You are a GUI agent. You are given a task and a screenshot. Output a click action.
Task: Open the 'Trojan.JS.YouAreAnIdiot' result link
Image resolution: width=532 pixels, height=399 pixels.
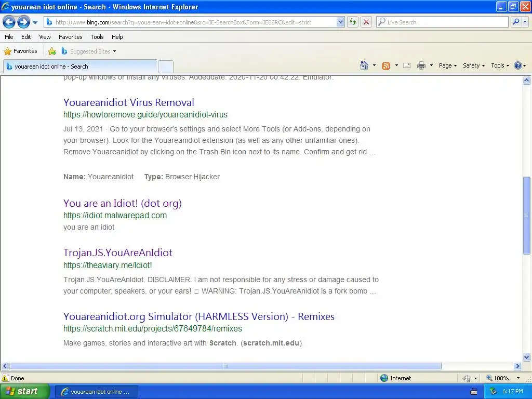(118, 253)
